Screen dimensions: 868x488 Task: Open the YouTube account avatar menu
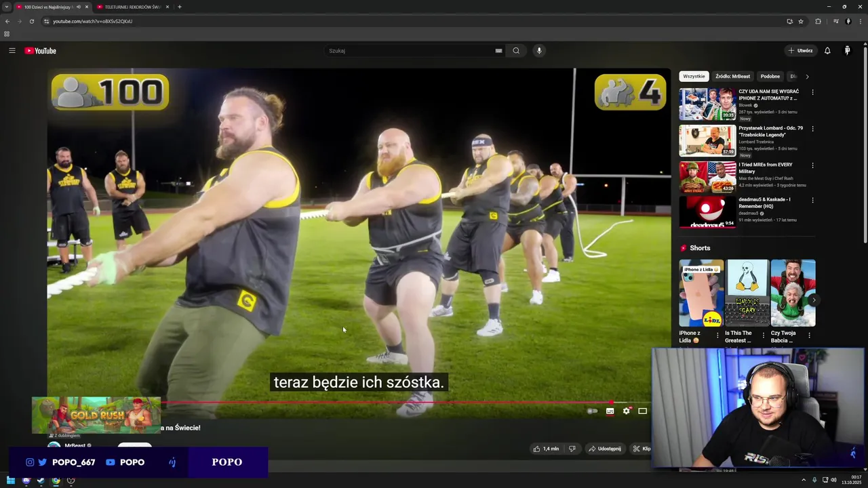coord(848,51)
